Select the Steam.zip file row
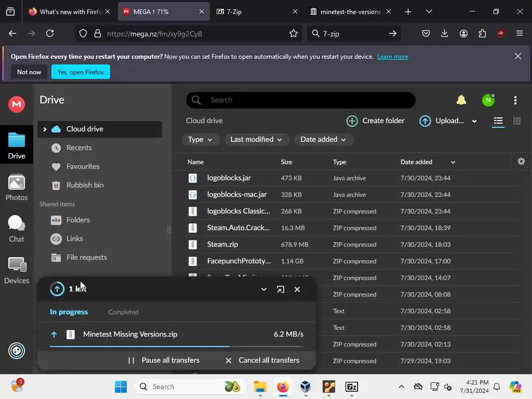This screenshot has width=532, height=399. pos(353,244)
